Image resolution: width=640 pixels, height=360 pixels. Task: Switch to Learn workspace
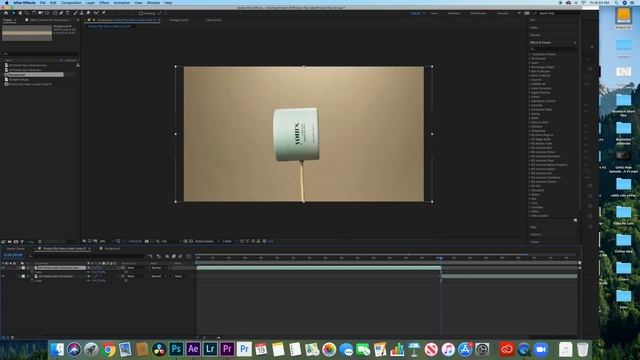click(x=434, y=13)
